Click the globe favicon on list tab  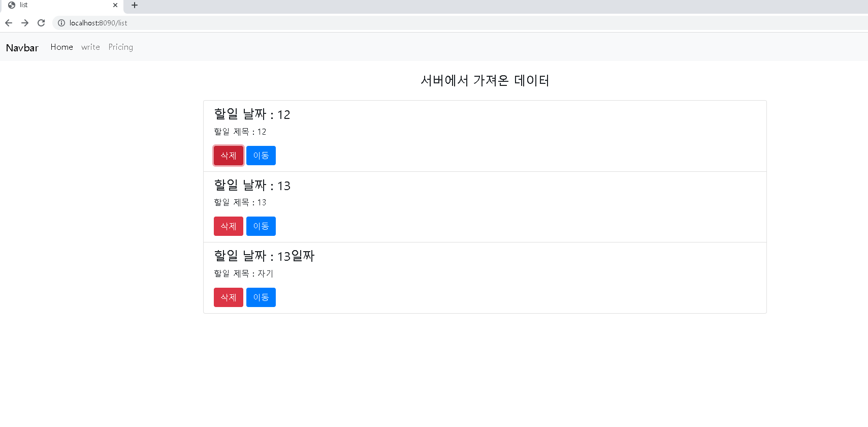click(12, 5)
